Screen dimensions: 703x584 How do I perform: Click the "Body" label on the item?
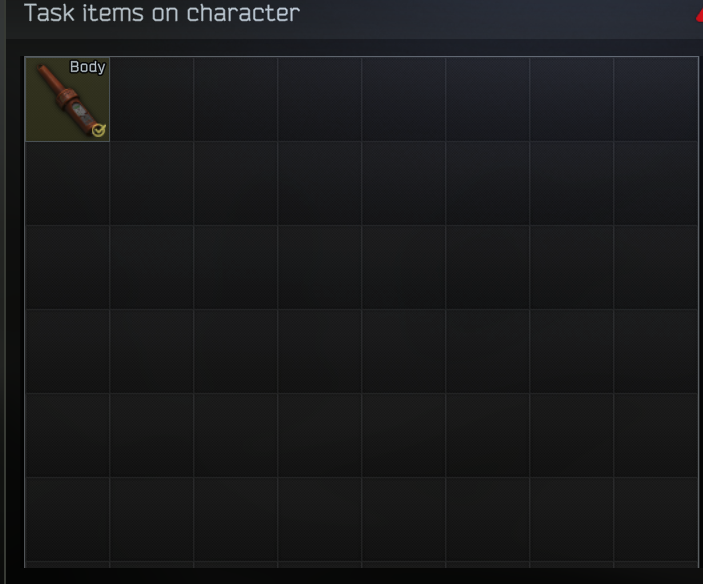click(87, 67)
